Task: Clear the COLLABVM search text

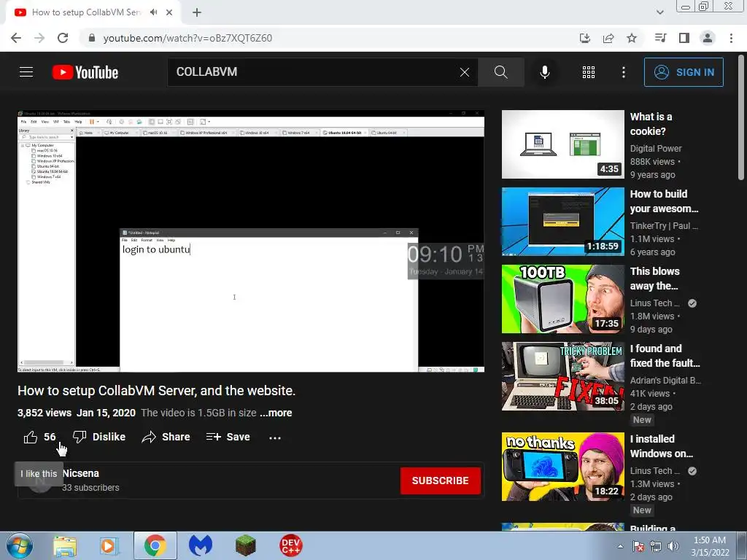Action: (464, 72)
